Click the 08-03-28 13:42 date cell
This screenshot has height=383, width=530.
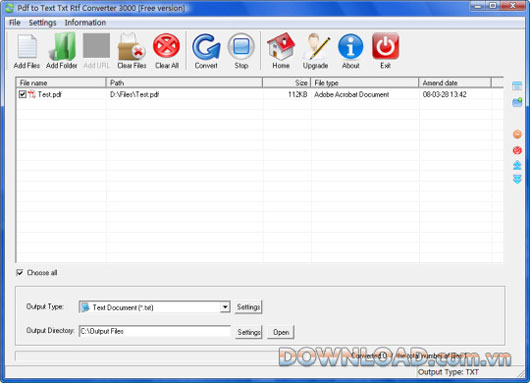pyautogui.click(x=444, y=94)
